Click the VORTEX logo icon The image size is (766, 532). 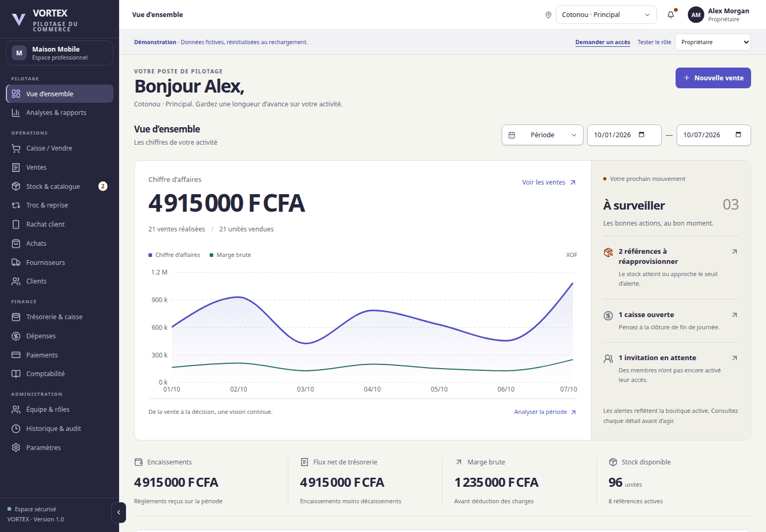coord(19,20)
